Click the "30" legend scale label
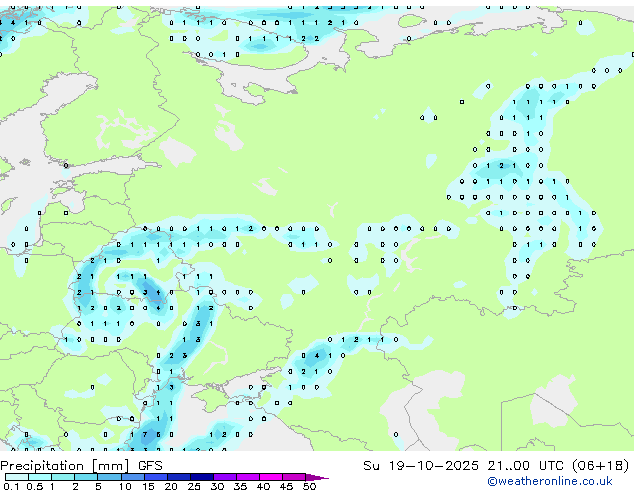 [217, 486]
